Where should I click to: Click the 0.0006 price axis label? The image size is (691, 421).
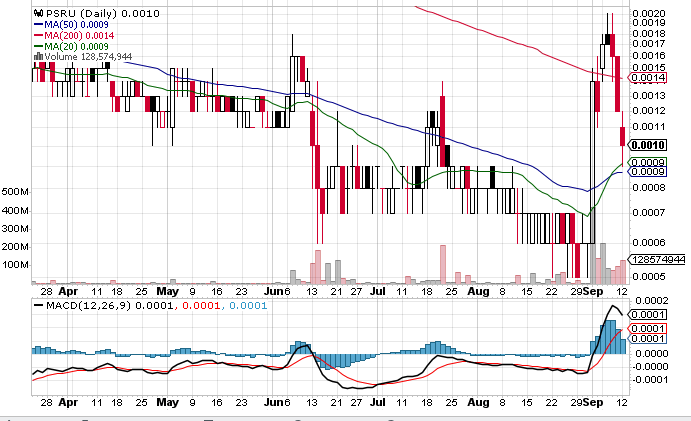(649, 242)
